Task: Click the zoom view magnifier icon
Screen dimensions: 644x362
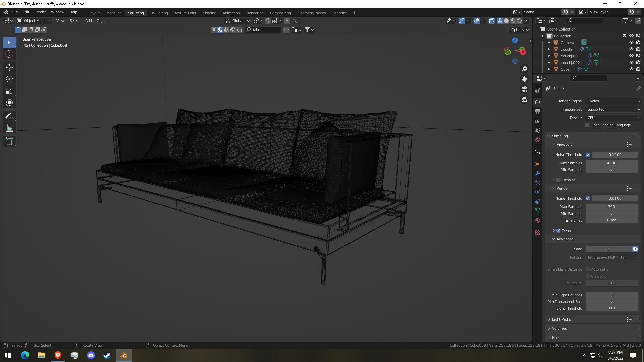Action: [524, 69]
